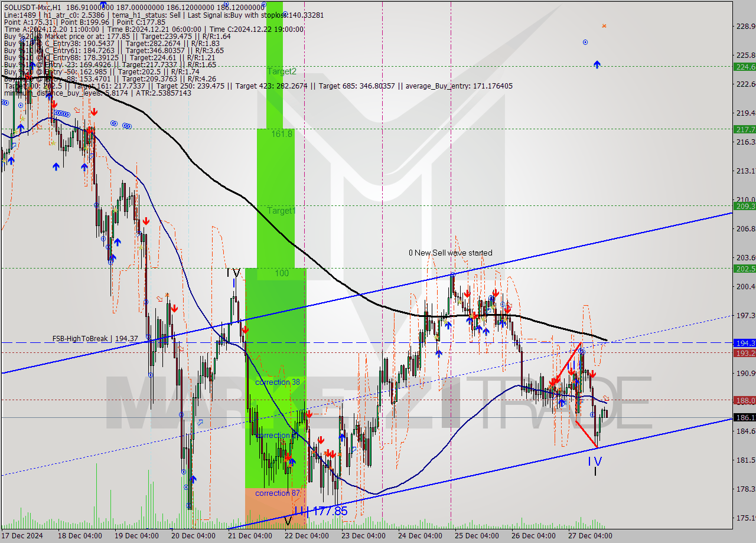Select the 'correction 87' label

coord(278,493)
